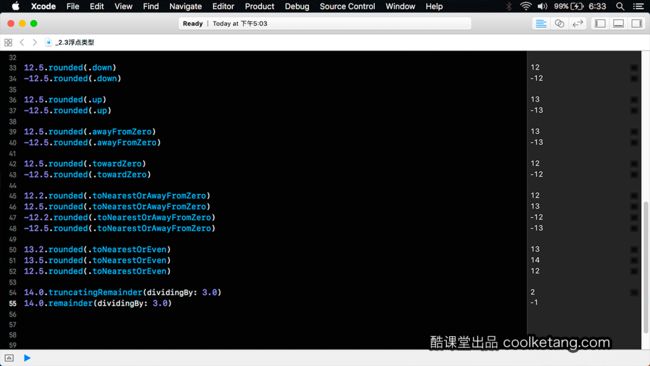Open the Apple menu
This screenshot has height=366, width=650.
click(x=15, y=6)
